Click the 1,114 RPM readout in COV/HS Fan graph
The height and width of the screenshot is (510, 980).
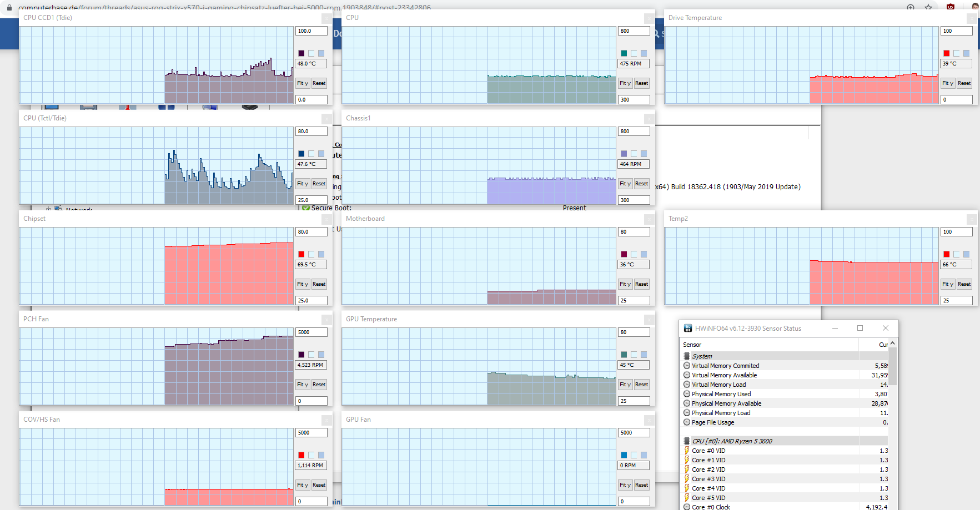coord(311,466)
